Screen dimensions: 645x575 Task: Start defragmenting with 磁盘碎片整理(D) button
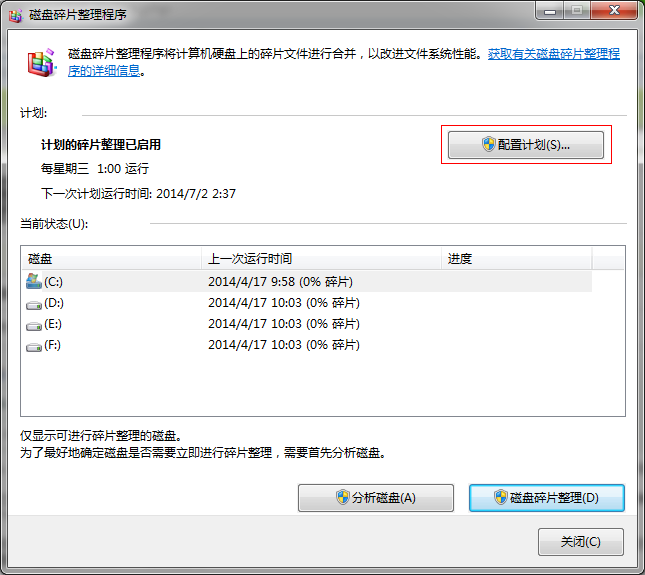(546, 498)
